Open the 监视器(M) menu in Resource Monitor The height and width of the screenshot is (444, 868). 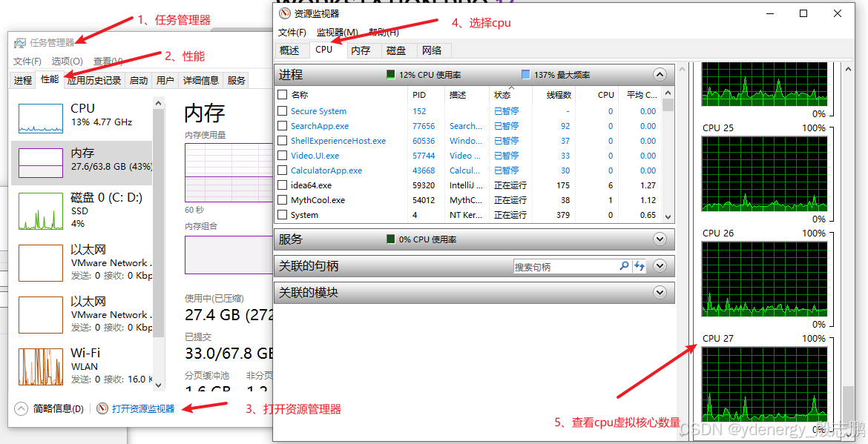pyautogui.click(x=337, y=33)
